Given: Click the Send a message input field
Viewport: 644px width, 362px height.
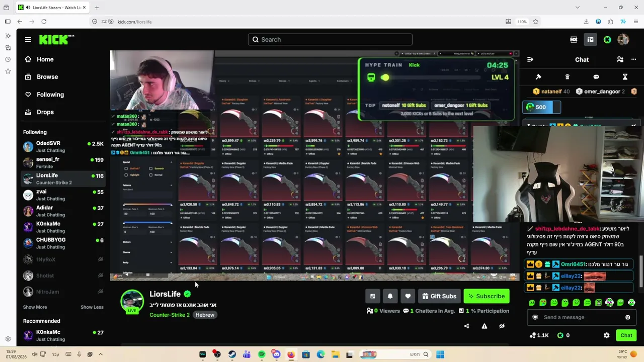Looking at the screenshot, I should point(581,317).
